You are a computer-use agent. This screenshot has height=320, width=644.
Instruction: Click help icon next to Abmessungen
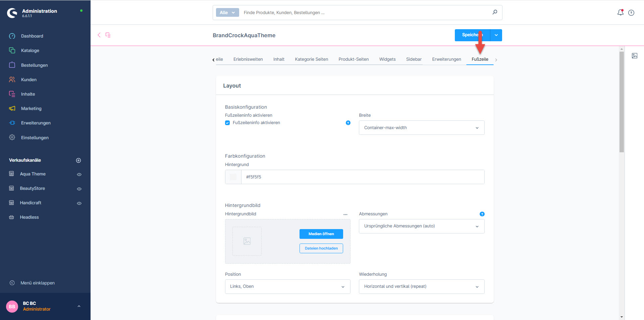click(x=482, y=214)
